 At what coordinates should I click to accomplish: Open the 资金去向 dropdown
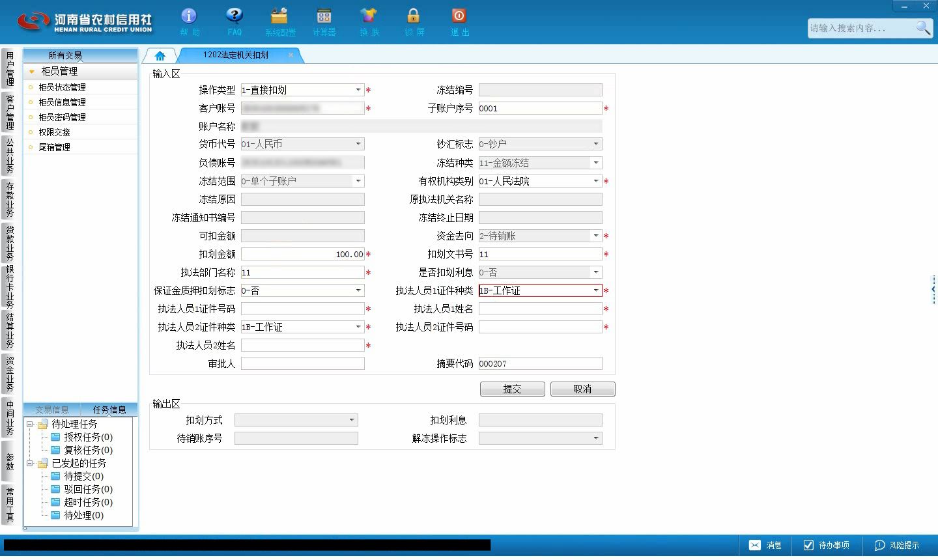click(x=596, y=236)
